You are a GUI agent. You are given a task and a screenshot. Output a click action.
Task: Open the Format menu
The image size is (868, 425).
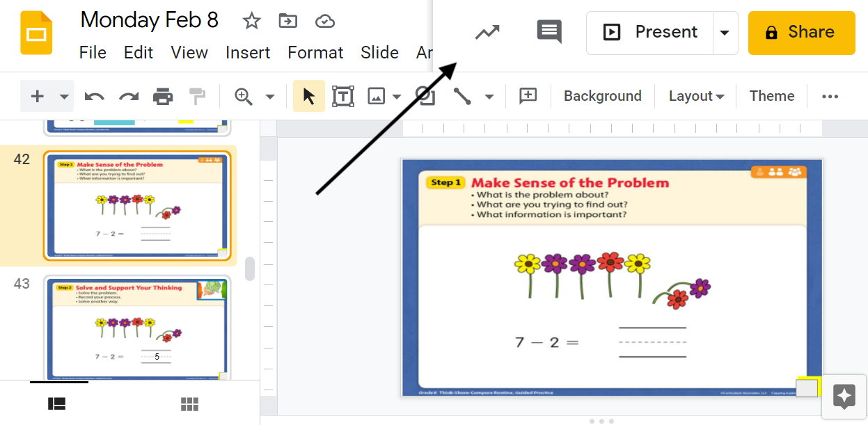(x=315, y=52)
